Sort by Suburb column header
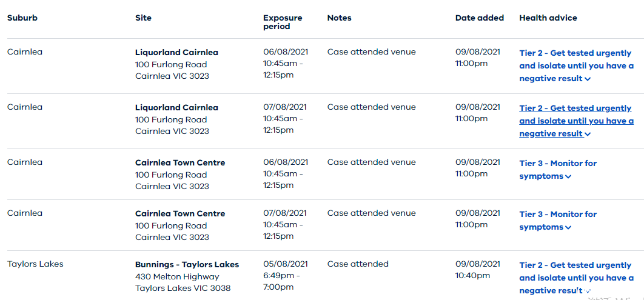The height and width of the screenshot is (300, 644). coord(22,18)
